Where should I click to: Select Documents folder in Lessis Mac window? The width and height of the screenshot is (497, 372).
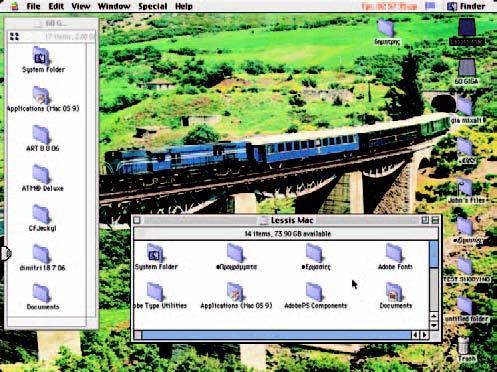tap(395, 295)
